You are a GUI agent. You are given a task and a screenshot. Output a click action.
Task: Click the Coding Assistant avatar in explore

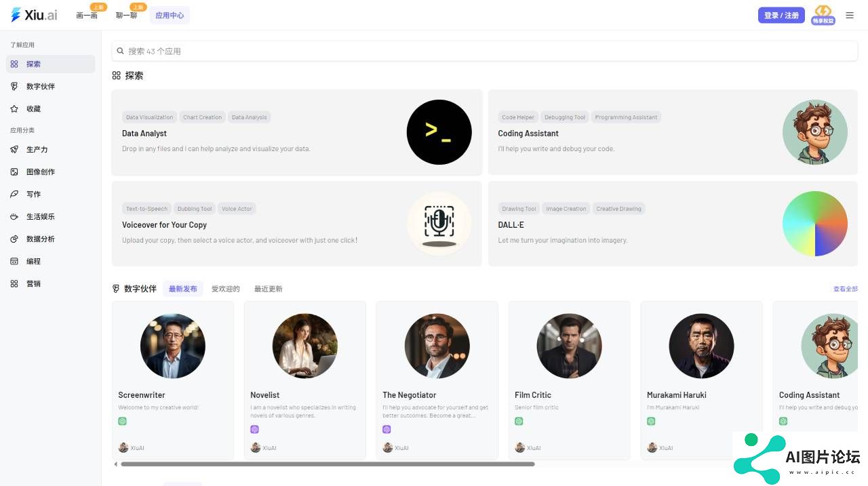(x=815, y=132)
